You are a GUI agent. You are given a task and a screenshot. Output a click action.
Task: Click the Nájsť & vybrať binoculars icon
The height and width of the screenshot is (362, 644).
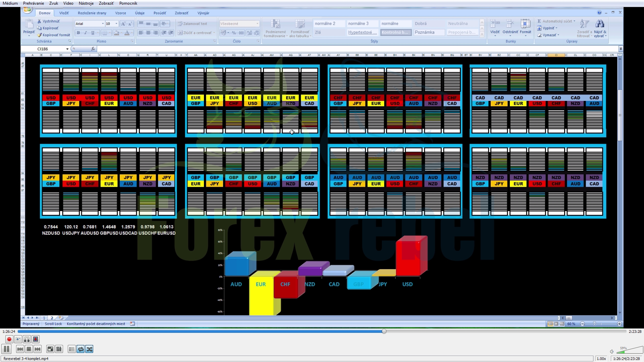600,24
